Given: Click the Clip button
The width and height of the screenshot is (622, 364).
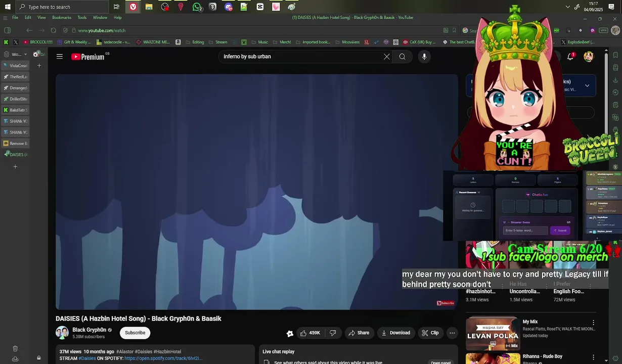Looking at the screenshot, I should point(430,333).
